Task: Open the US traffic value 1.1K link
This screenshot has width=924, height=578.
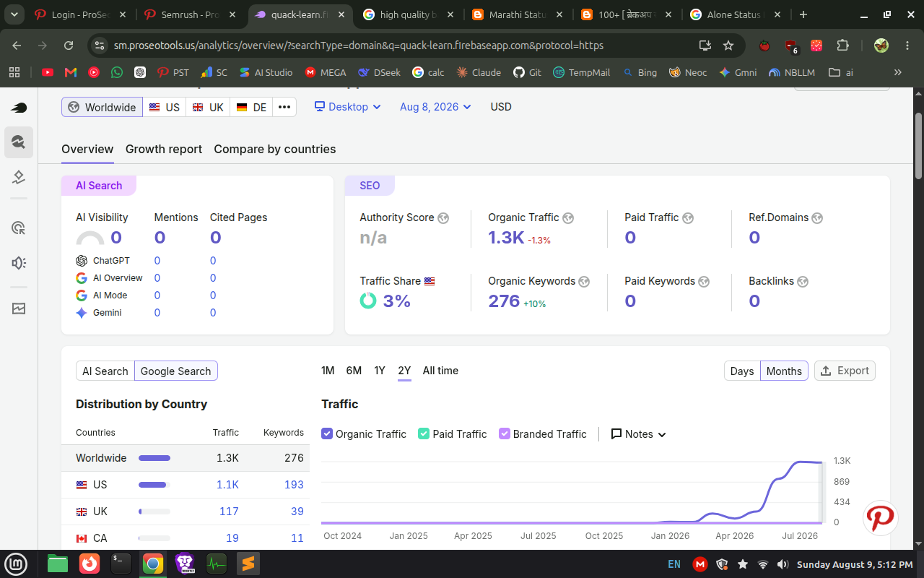Action: click(227, 485)
